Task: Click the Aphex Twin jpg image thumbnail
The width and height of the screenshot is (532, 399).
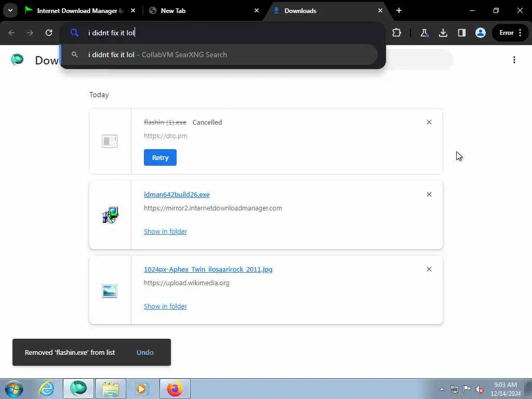Action: (110, 291)
